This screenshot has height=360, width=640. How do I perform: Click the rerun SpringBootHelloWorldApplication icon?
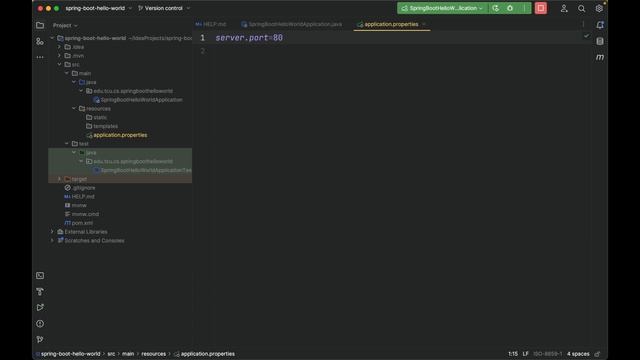pyautogui.click(x=496, y=8)
